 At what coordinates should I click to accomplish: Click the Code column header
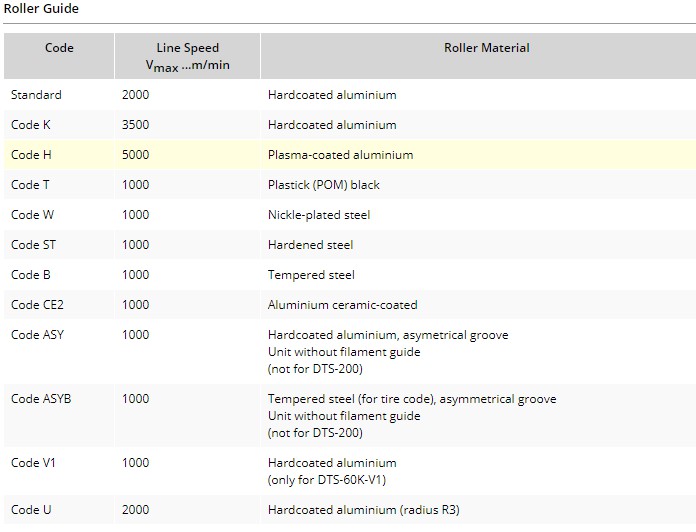59,48
